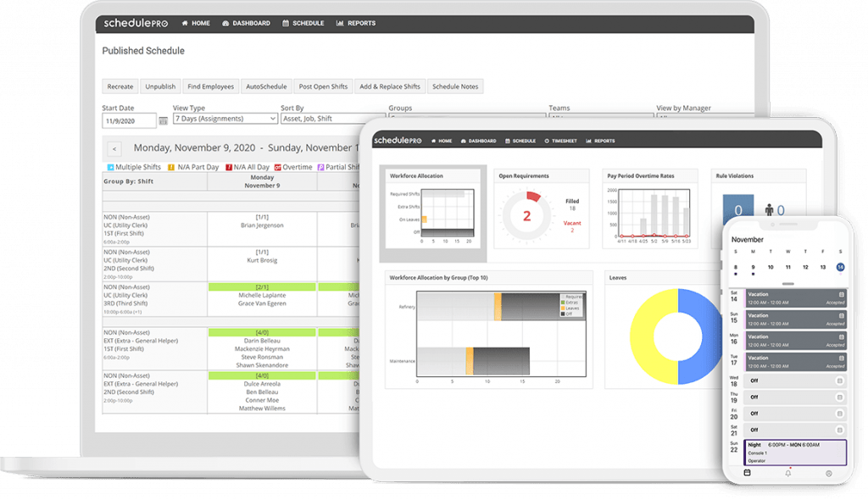Click the N/A Part Day legend icon
The height and width of the screenshot is (500, 868).
tap(171, 167)
